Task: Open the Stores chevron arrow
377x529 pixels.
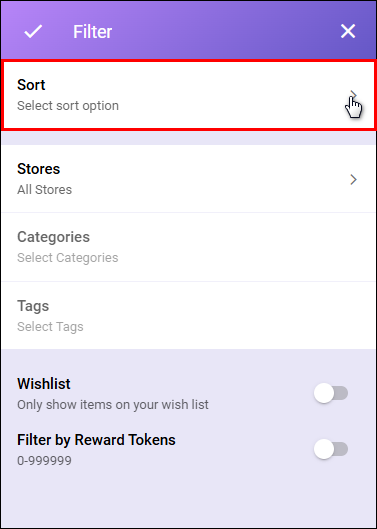Action: (x=353, y=179)
